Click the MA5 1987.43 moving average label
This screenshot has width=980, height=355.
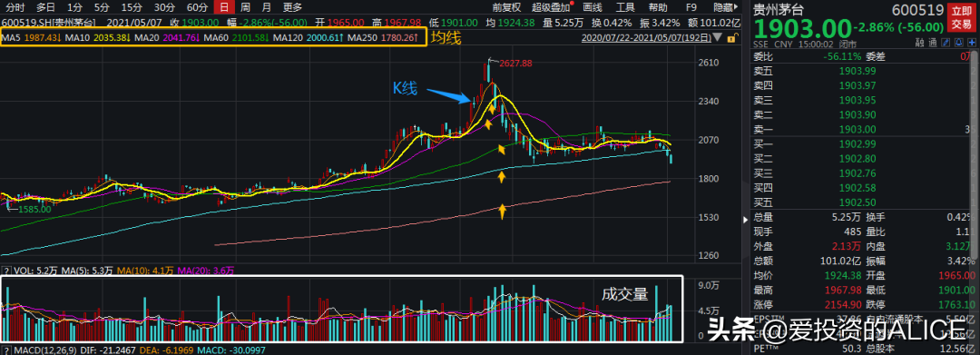click(31, 38)
